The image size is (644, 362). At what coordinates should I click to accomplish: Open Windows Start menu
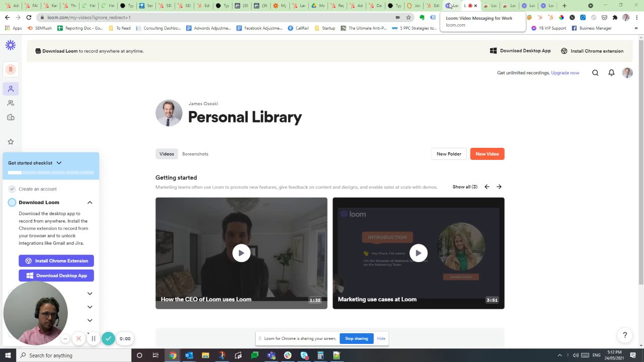(x=8, y=355)
